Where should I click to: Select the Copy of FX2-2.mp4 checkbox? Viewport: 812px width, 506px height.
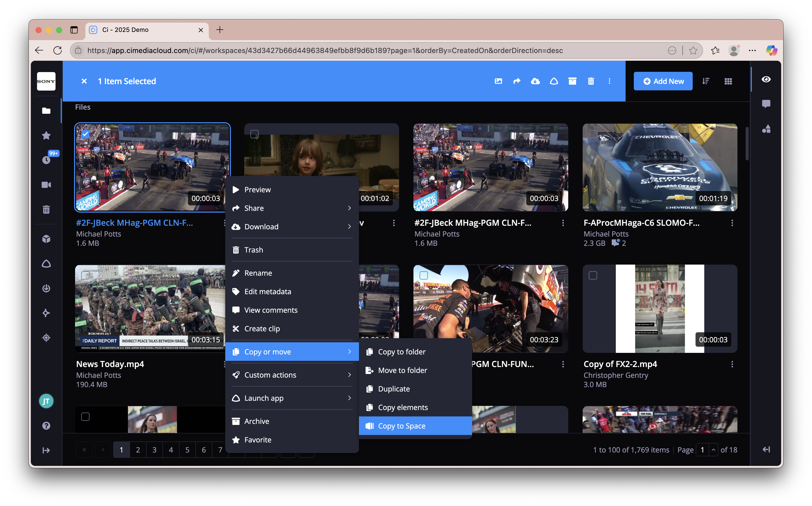pyautogui.click(x=593, y=275)
